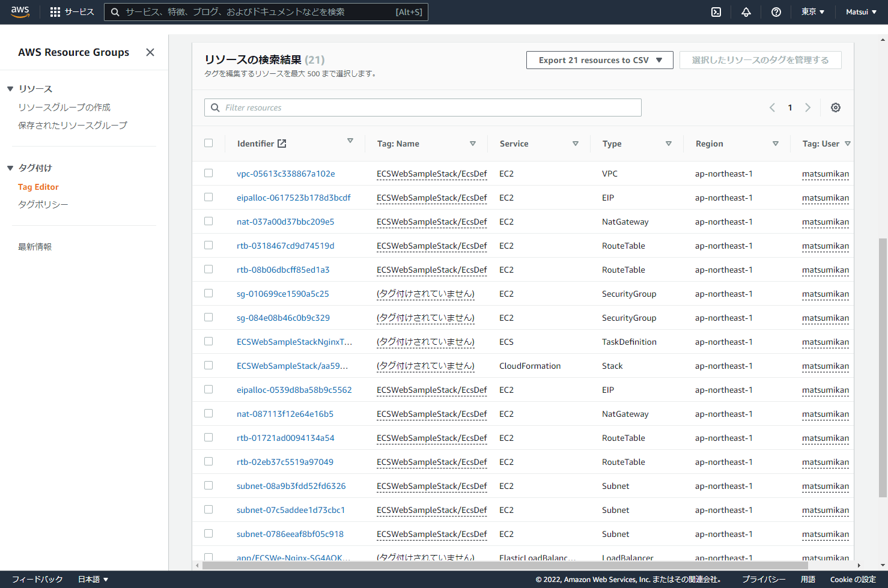
Task: Edit matsumikan tag in the VPC row
Action: [826, 174]
